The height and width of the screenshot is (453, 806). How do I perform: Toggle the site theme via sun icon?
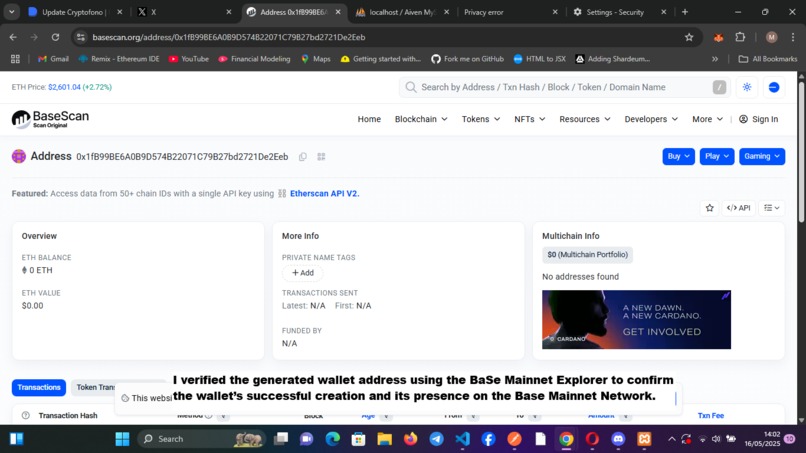click(747, 87)
